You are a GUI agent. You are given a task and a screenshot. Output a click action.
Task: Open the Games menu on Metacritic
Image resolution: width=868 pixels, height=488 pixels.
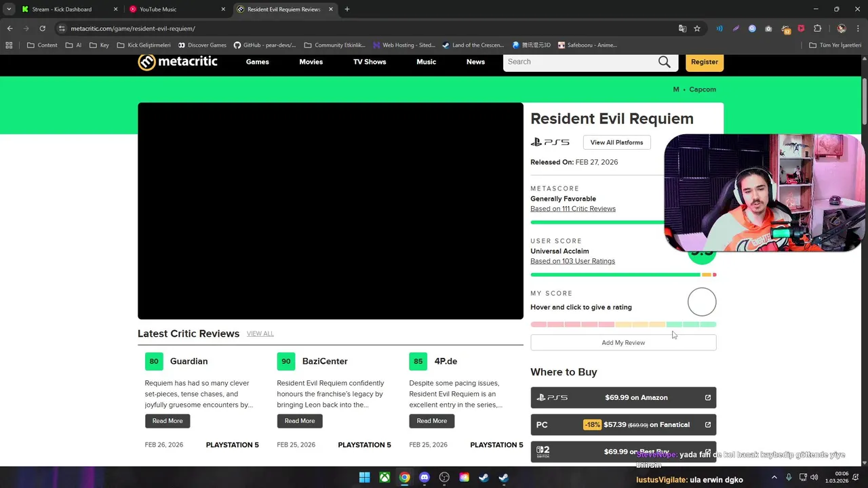(258, 62)
